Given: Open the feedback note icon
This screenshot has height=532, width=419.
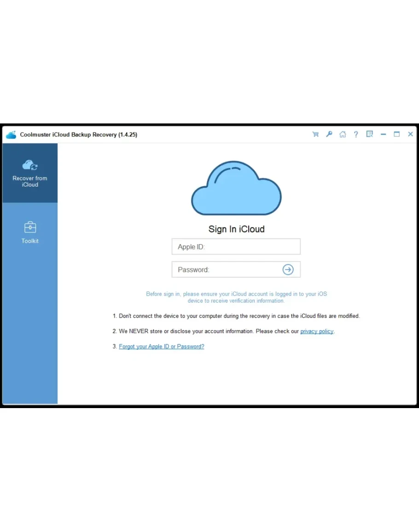Looking at the screenshot, I should coord(369,134).
